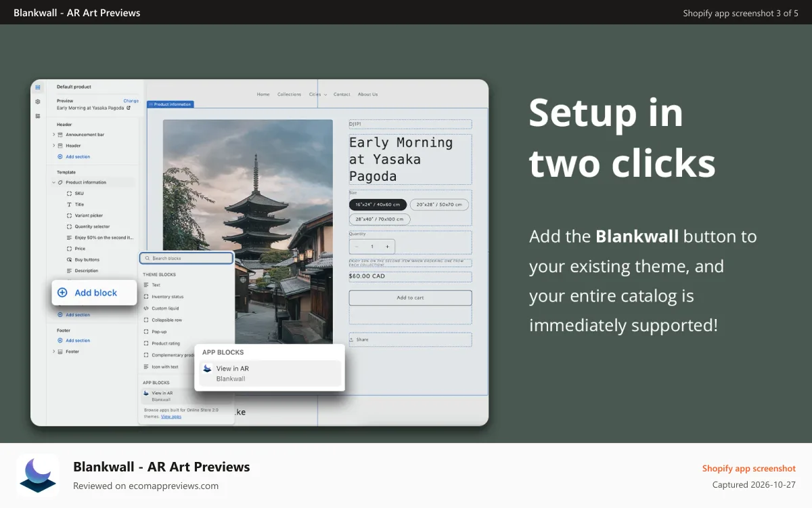Click Add section under Header group

point(78,156)
